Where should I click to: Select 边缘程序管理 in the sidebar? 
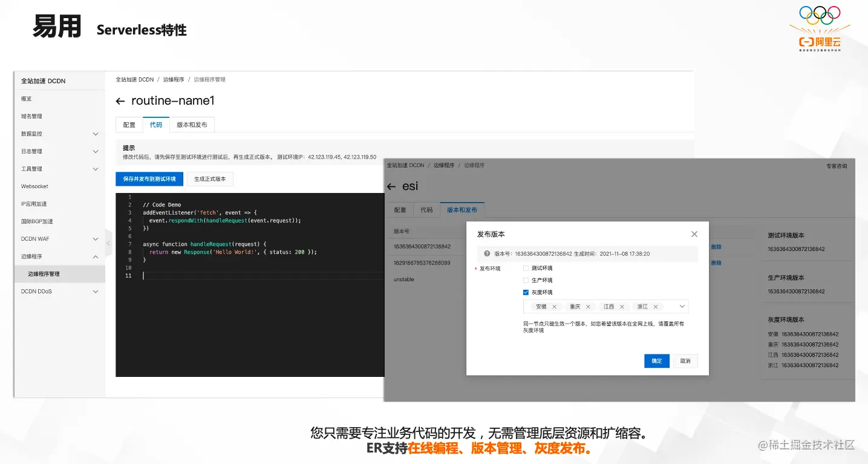coord(59,274)
